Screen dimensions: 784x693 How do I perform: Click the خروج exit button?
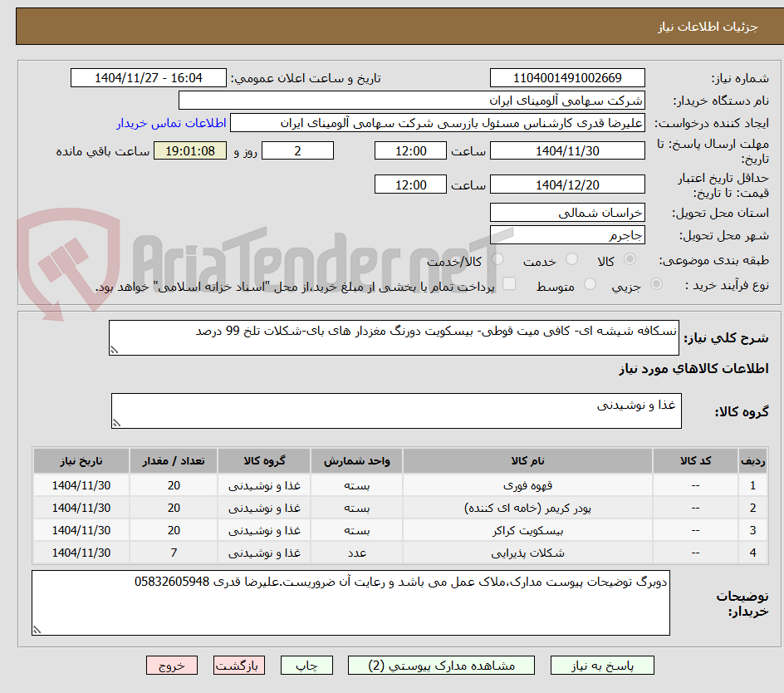point(172,666)
